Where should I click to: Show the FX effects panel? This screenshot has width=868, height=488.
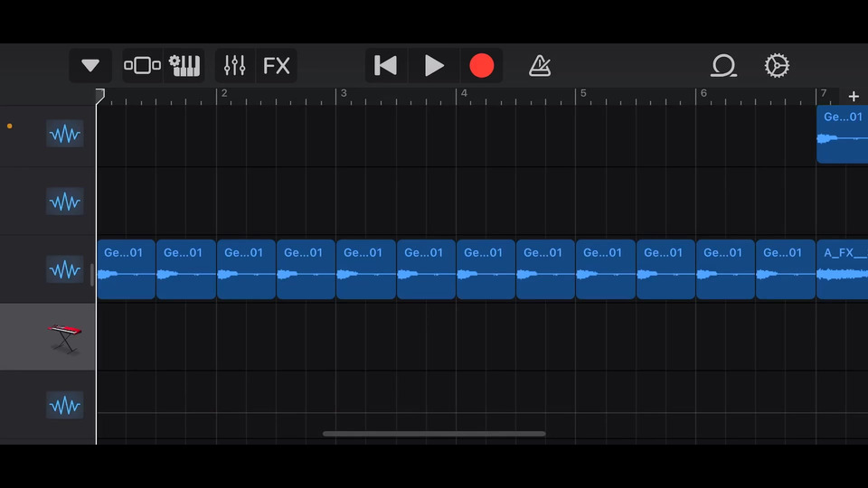click(x=277, y=66)
